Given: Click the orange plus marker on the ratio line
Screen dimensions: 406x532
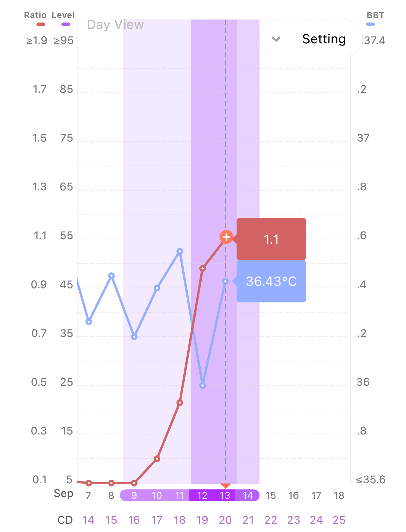Looking at the screenshot, I should tap(226, 237).
